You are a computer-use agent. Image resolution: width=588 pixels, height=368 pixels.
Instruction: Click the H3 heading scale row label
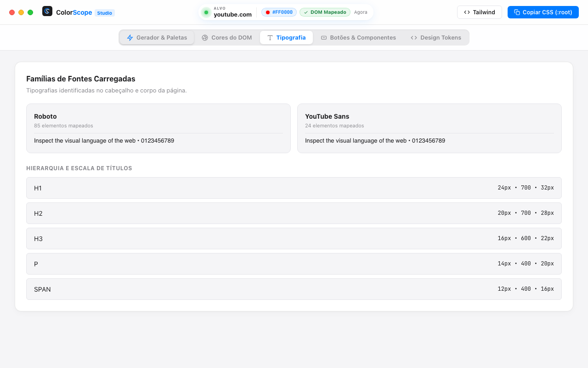pos(38,239)
